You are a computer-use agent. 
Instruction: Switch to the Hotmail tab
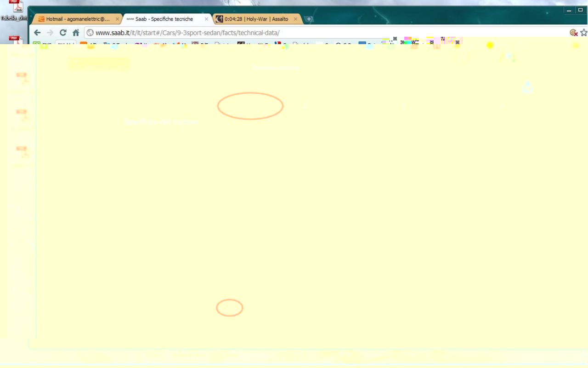pyautogui.click(x=77, y=19)
